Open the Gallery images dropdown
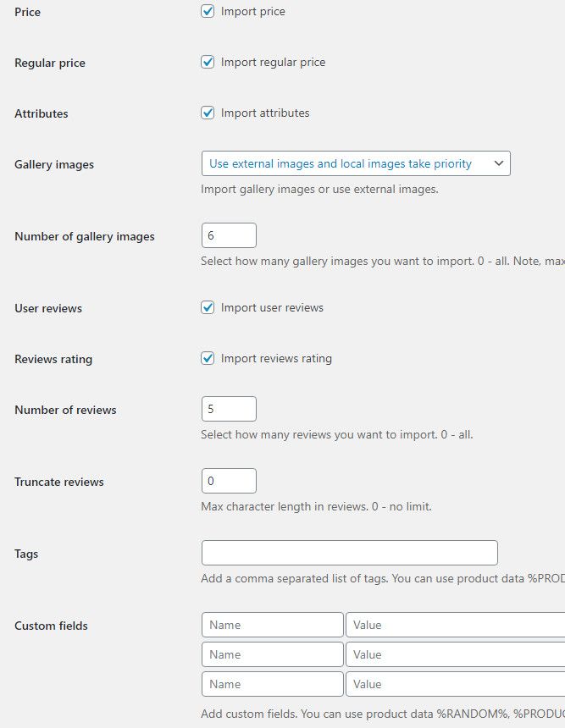The image size is (565, 728). point(356,163)
